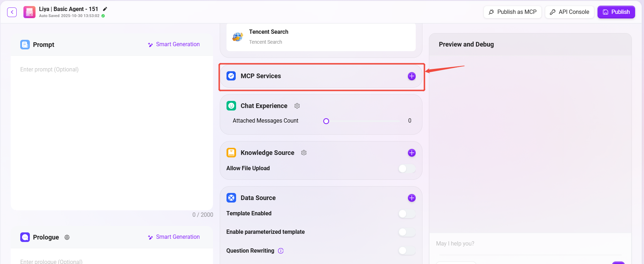Adjust the Attached Messages Count slider
The image size is (644, 264).
pyautogui.click(x=326, y=121)
